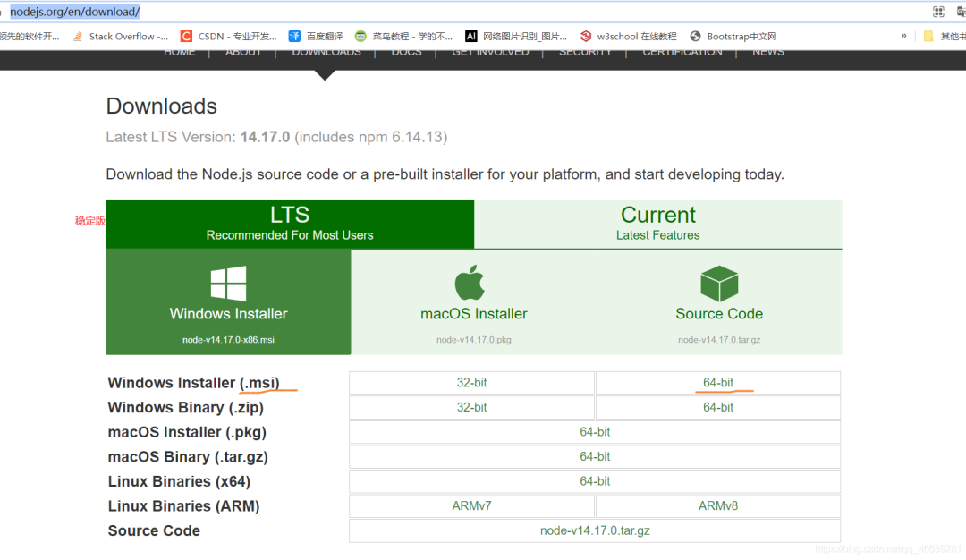This screenshot has height=560, width=966.
Task: Click the Windows Binary (.zip) row label
Action: coord(185,407)
